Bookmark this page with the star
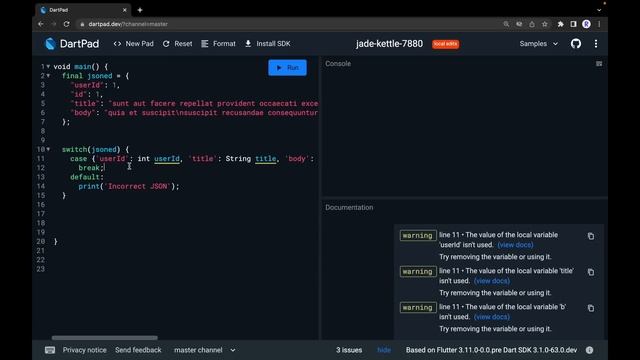This screenshot has height=360, width=640. pos(544,24)
